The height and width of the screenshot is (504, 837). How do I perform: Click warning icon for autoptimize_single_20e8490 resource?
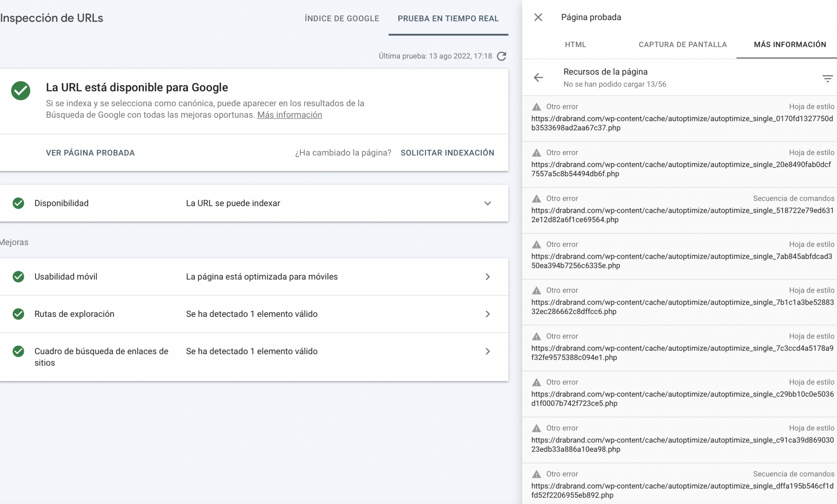coord(537,153)
